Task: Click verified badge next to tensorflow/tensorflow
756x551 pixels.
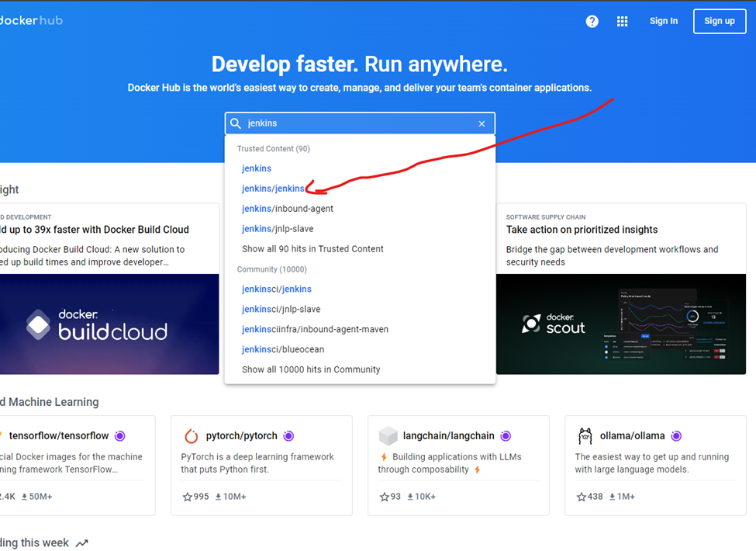Action: (120, 435)
